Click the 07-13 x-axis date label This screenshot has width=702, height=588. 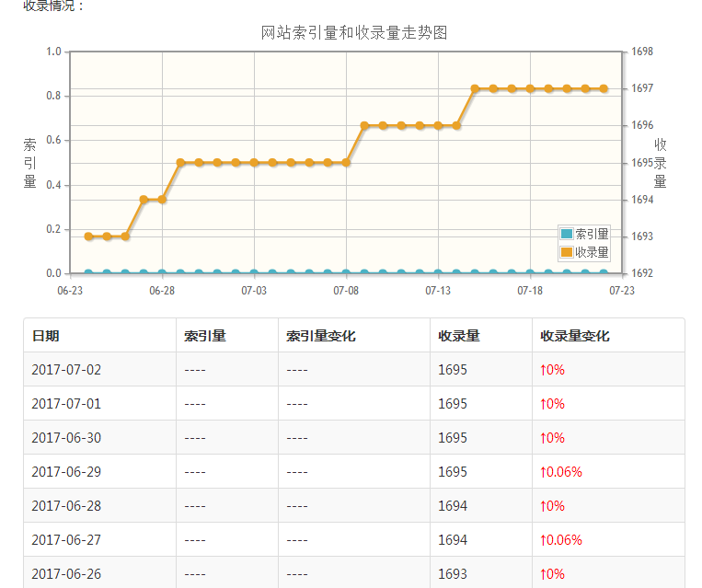pos(438,291)
